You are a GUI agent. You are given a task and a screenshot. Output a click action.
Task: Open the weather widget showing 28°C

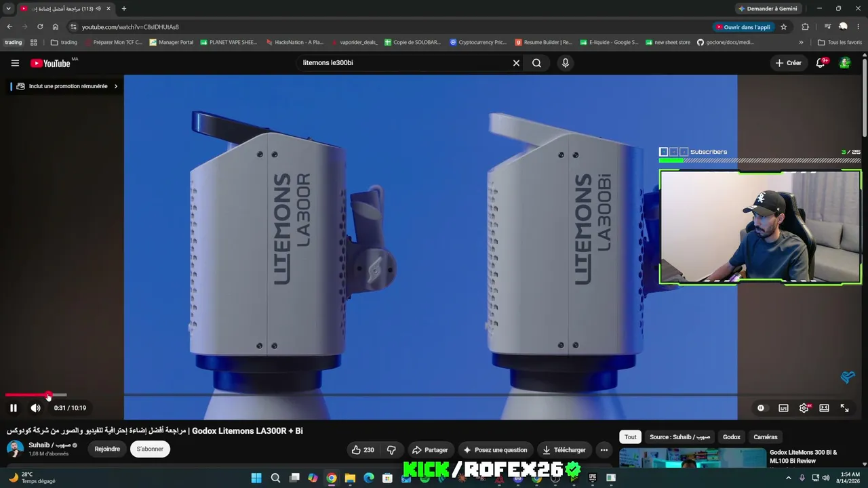pyautogui.click(x=31, y=478)
